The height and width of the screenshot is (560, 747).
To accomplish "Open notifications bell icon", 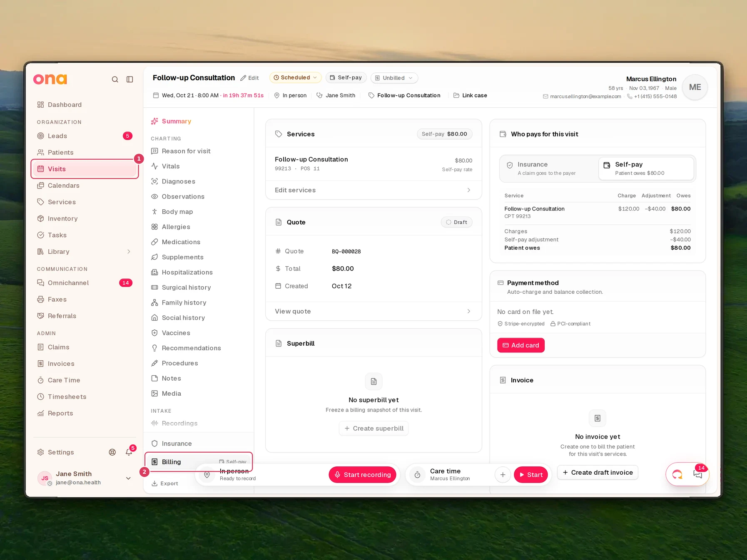I will click(129, 452).
